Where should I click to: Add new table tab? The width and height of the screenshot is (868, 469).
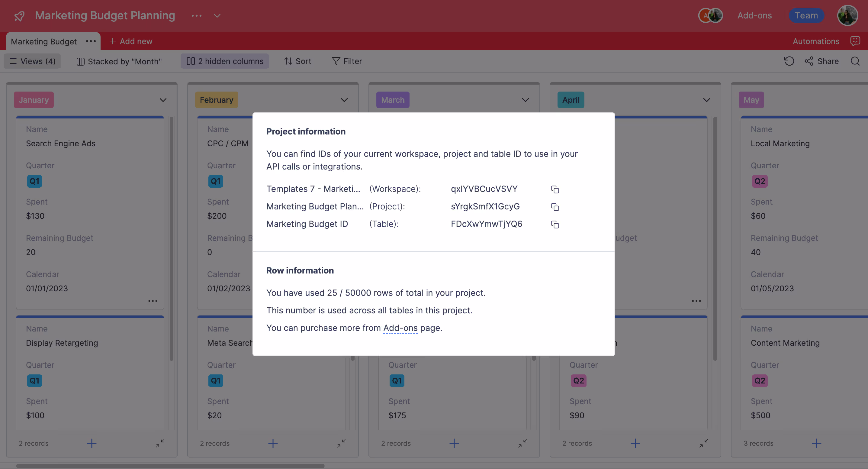[131, 41]
